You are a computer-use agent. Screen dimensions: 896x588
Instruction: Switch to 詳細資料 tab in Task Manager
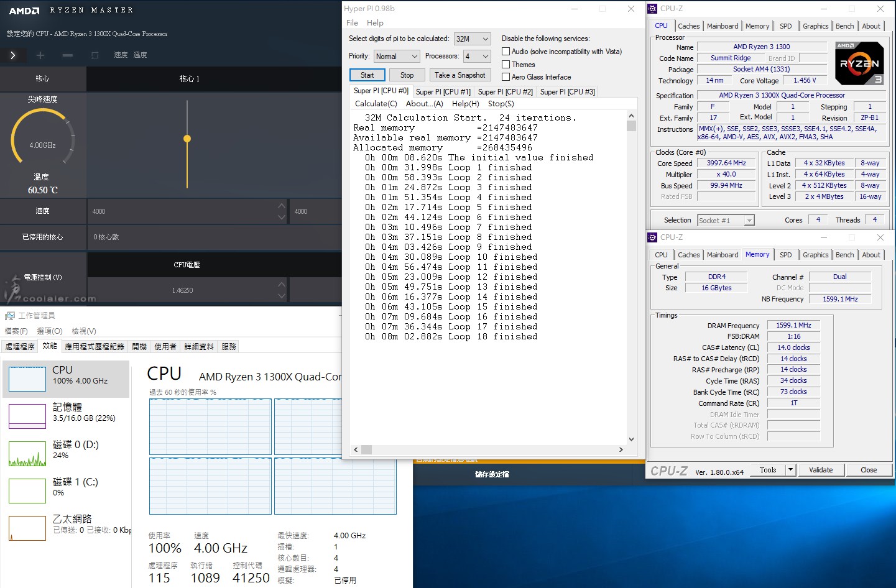point(199,347)
